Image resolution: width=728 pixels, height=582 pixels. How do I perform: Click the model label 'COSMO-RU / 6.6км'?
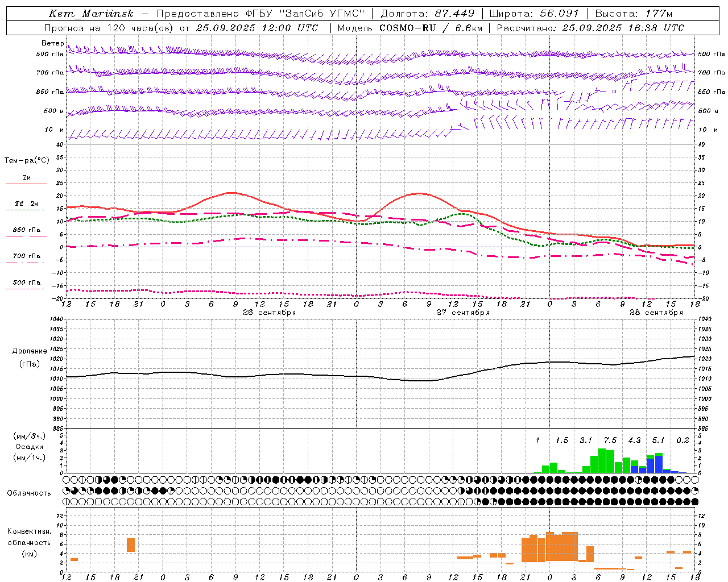click(x=431, y=28)
